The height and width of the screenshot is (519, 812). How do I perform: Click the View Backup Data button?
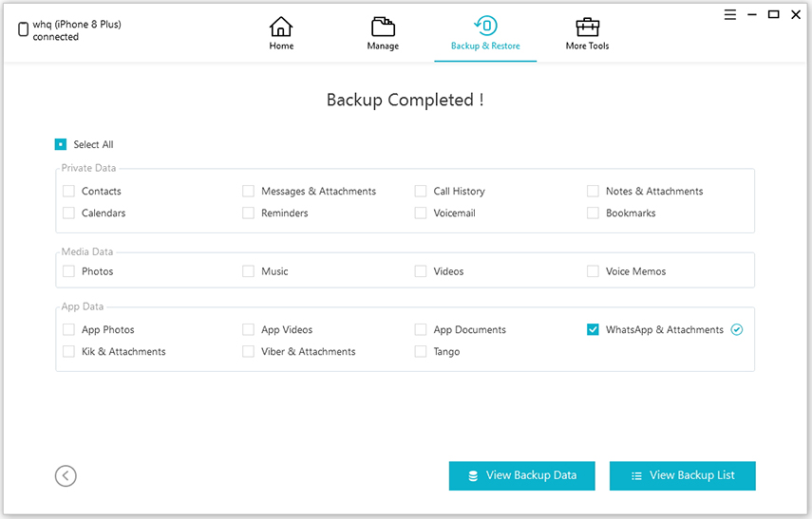[522, 475]
